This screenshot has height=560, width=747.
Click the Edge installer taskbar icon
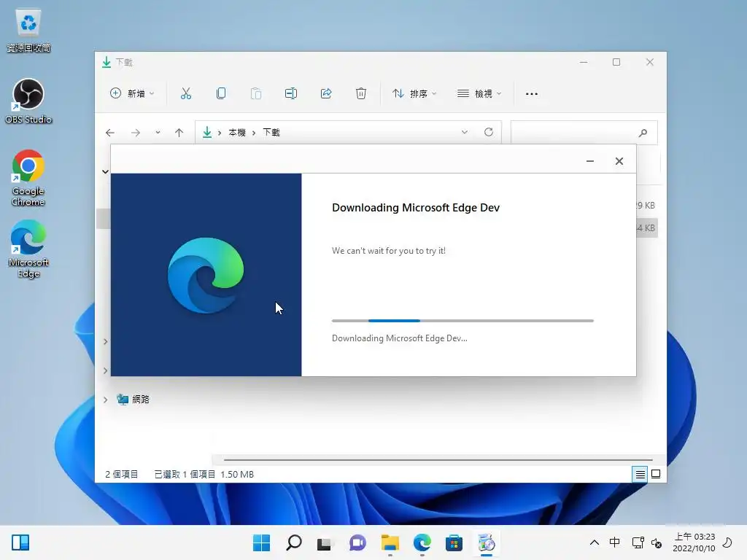tap(487, 542)
